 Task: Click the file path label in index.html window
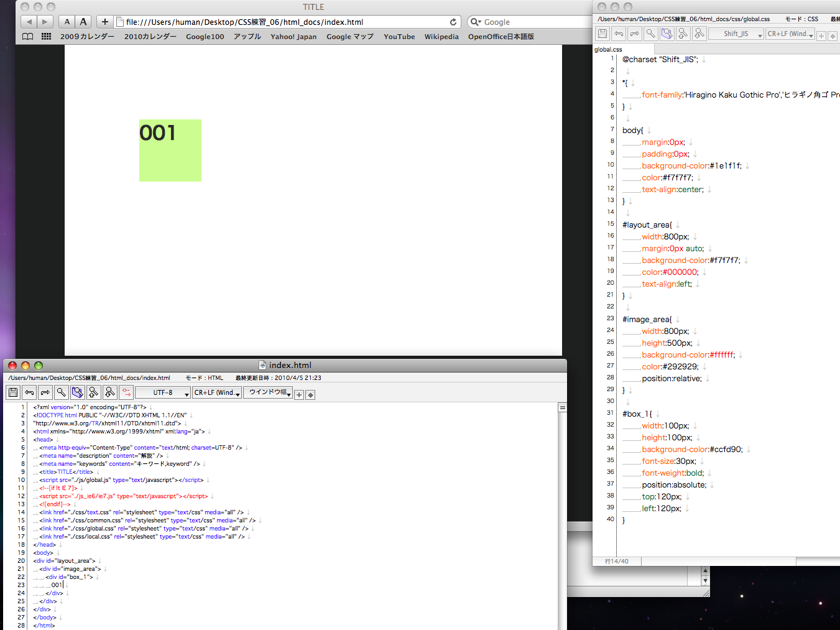(89, 378)
